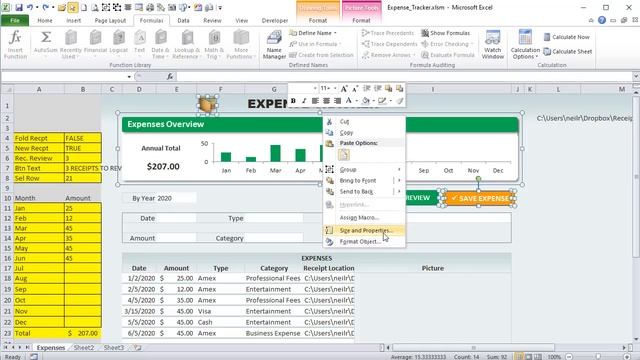Screen dimensions: 640x360
Task: Toggle Show Formulas in Formula Auditing
Action: (x=446, y=33)
